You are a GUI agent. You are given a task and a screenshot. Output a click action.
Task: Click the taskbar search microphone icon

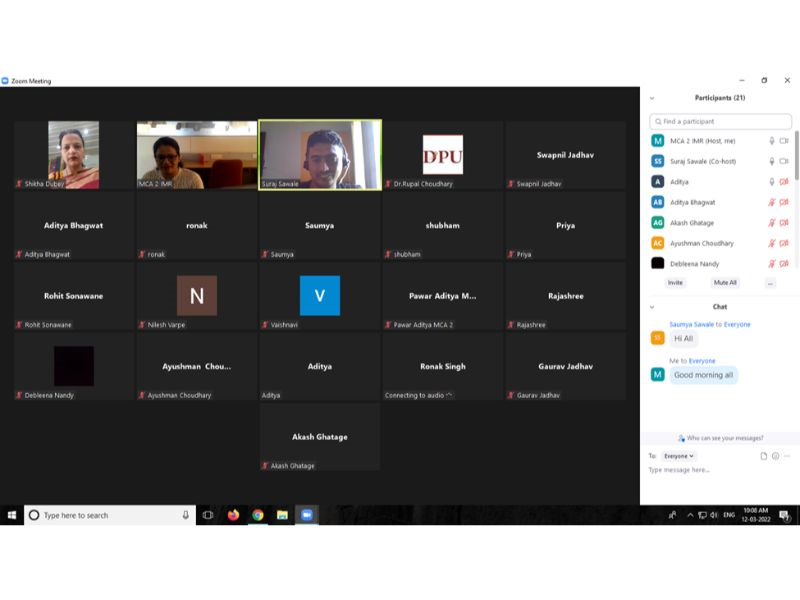click(186, 515)
